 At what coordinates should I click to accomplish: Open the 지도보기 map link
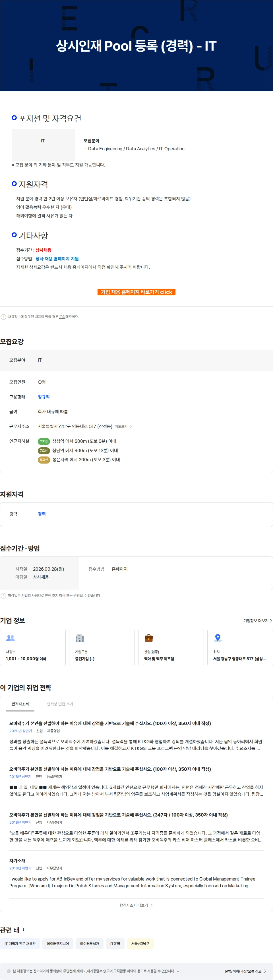click(x=121, y=426)
